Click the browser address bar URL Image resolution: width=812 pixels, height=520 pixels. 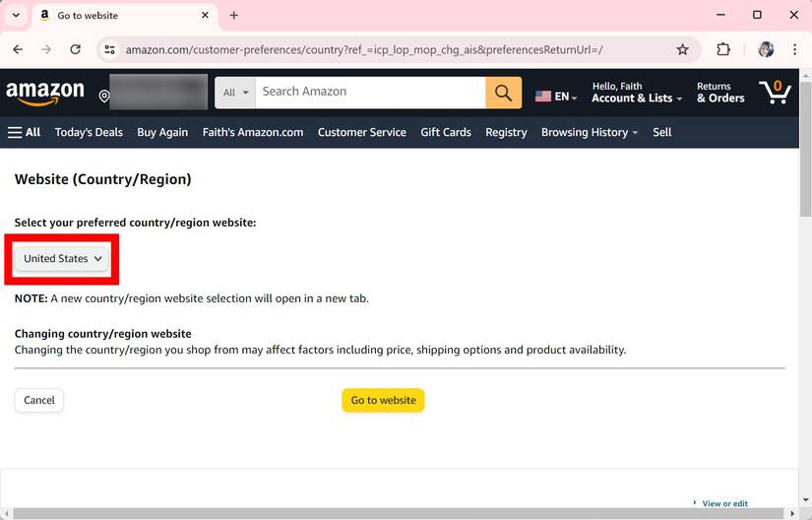click(x=364, y=49)
